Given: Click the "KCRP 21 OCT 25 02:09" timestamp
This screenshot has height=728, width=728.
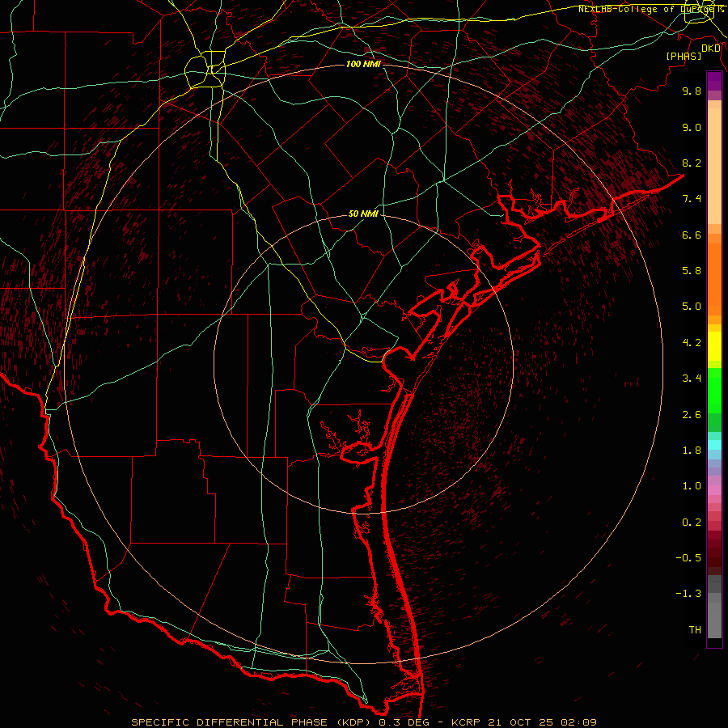Looking at the screenshot, I should 523,722.
